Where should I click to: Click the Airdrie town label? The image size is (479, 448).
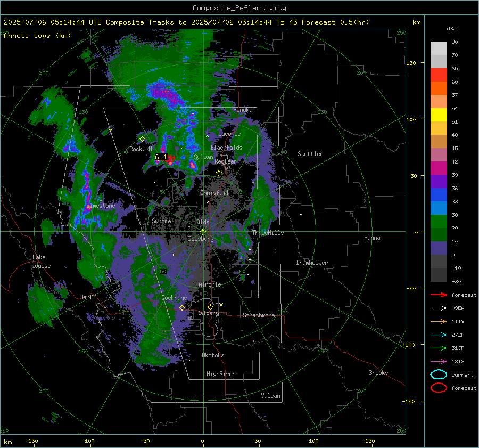(x=210, y=284)
